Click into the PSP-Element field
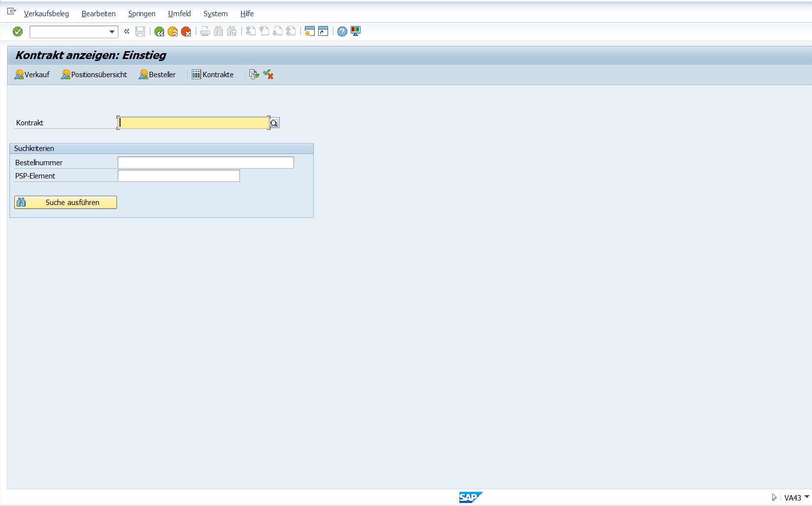The width and height of the screenshot is (812, 506). tap(179, 176)
